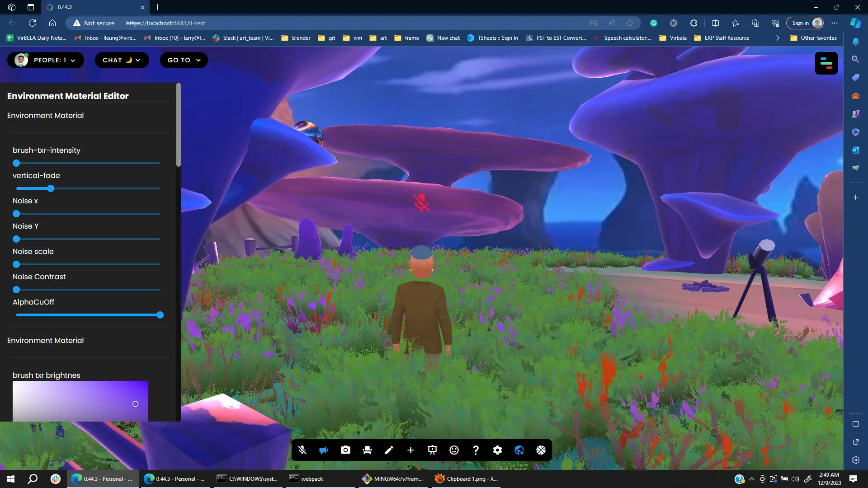The image size is (868, 488).
Task: Click the chair seat icon
Action: click(x=367, y=450)
